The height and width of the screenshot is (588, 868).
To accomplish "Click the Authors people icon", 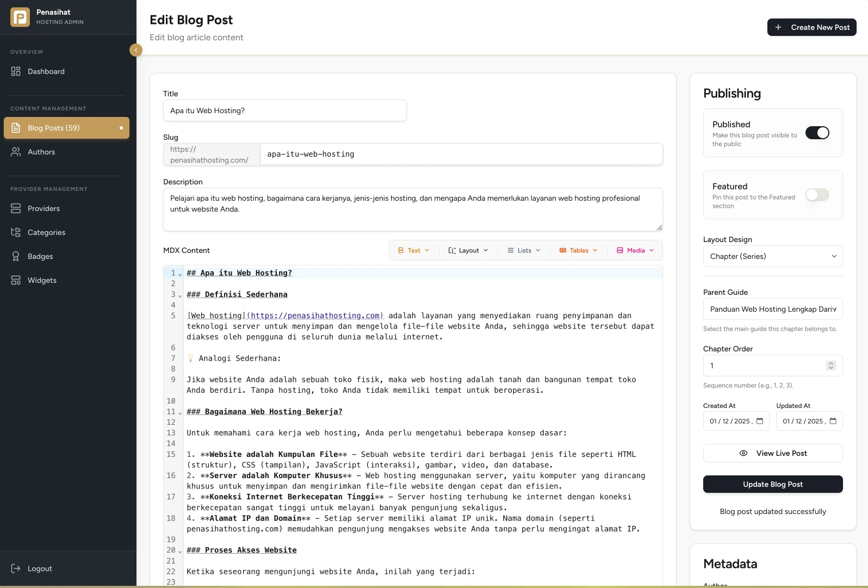I will [16, 152].
